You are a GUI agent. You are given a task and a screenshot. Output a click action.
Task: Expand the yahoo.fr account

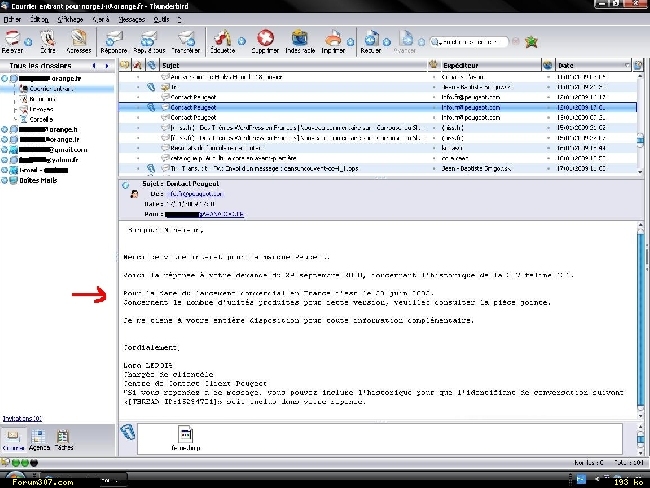tap(5, 160)
